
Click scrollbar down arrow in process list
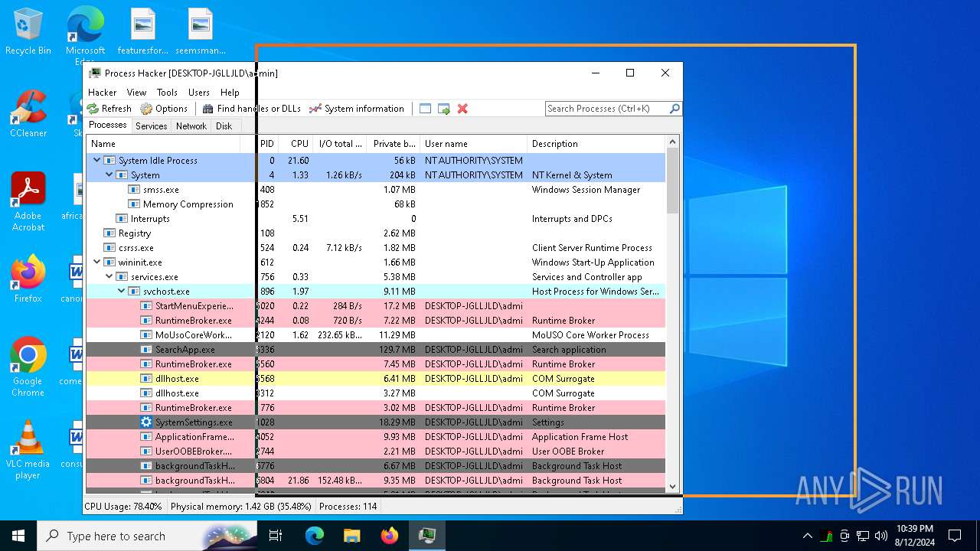click(673, 486)
